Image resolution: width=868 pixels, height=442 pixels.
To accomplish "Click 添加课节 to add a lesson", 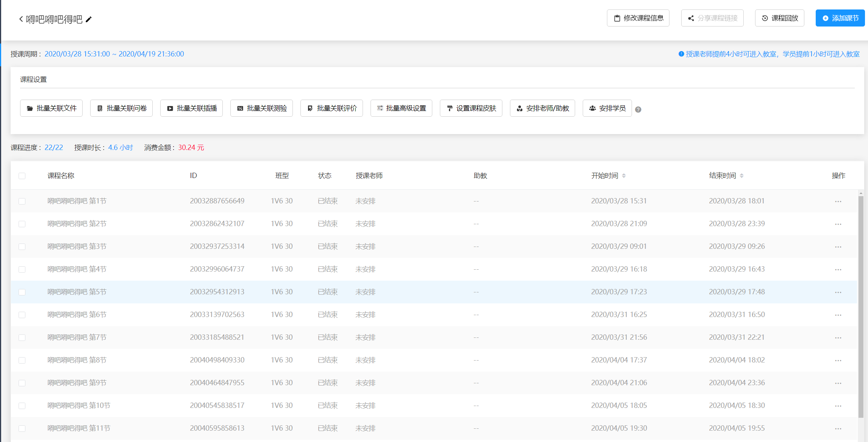I will coord(840,18).
